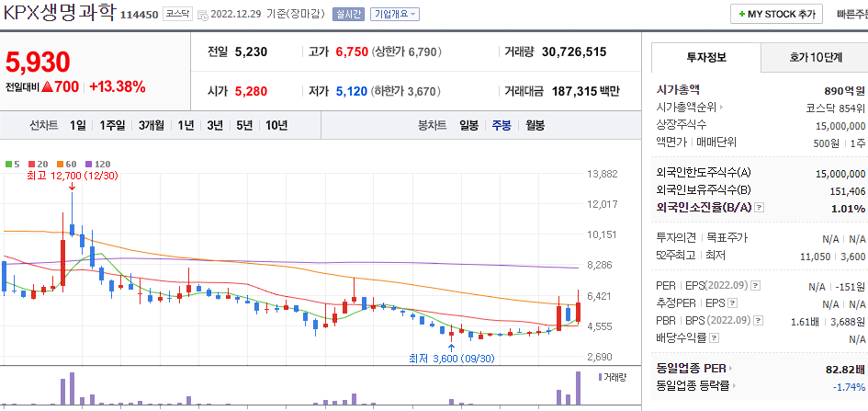868x411 pixels.
Task: Select the 1주일 line chart period
Action: tap(112, 126)
